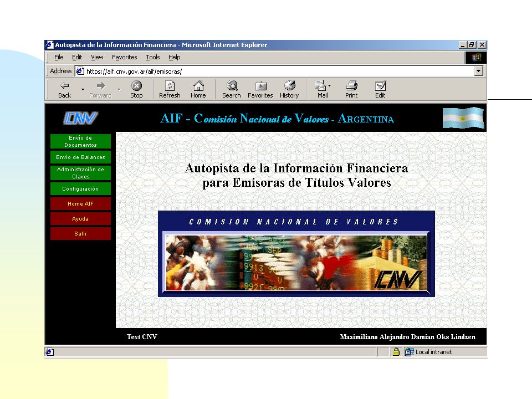Viewport: 532px width, 399px height.
Task: Click the 'Autopista de la Información Financiera' page title
Action: tap(296, 175)
